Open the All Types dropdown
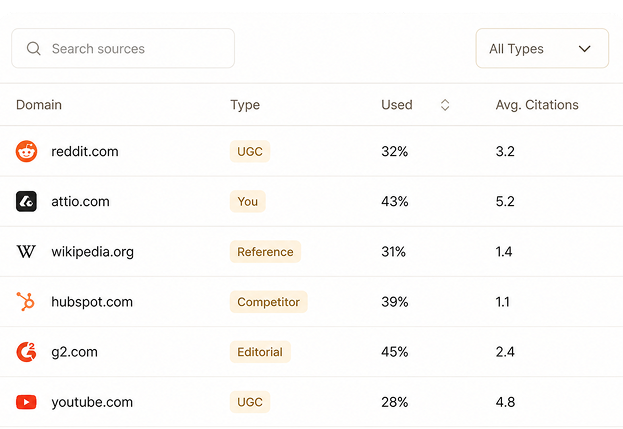The image size is (623, 429). coord(542,48)
